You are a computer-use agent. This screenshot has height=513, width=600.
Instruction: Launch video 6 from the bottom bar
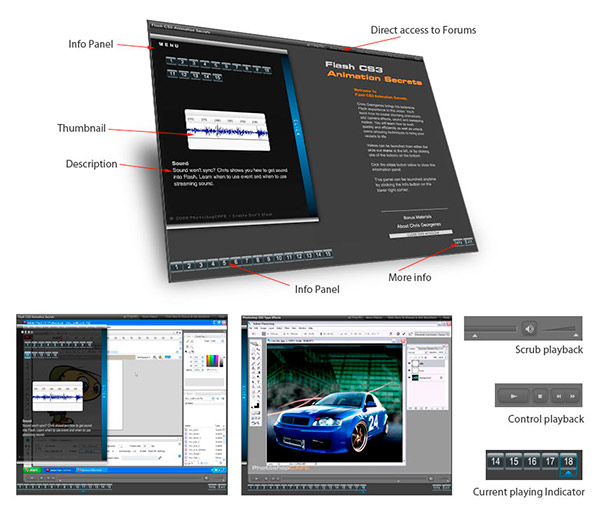point(236,261)
